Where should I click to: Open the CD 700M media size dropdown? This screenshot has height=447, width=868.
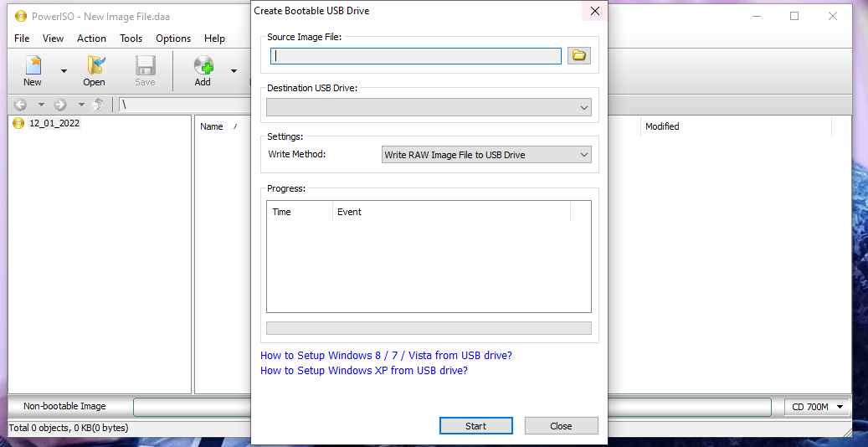(x=818, y=407)
